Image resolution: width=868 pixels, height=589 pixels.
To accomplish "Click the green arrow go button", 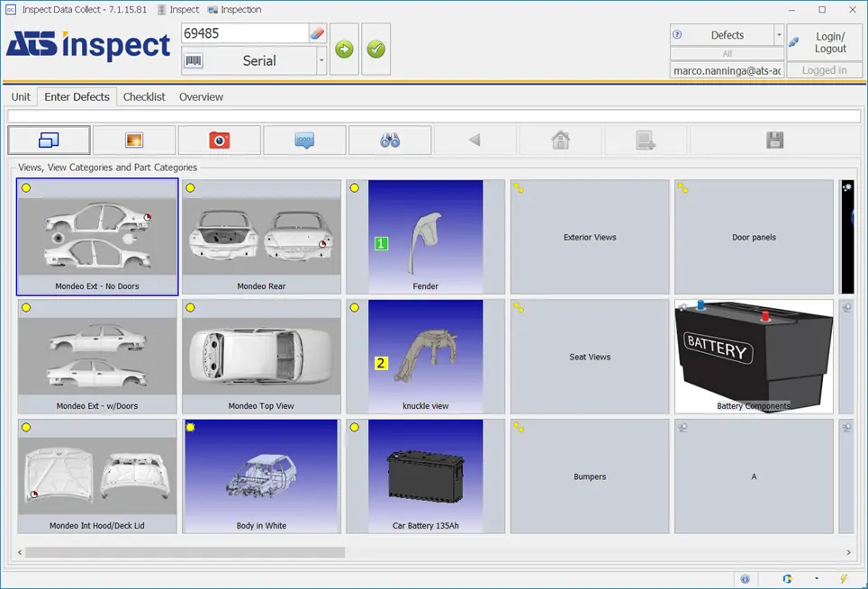I will 344,50.
